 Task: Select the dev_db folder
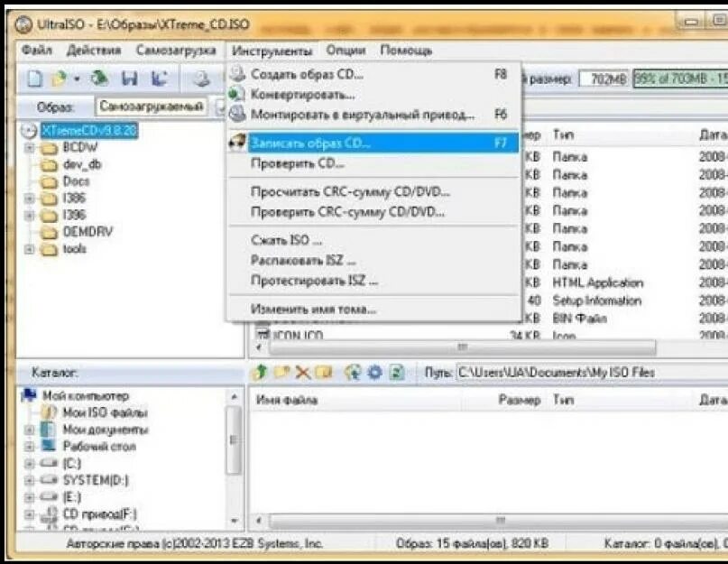(82, 164)
